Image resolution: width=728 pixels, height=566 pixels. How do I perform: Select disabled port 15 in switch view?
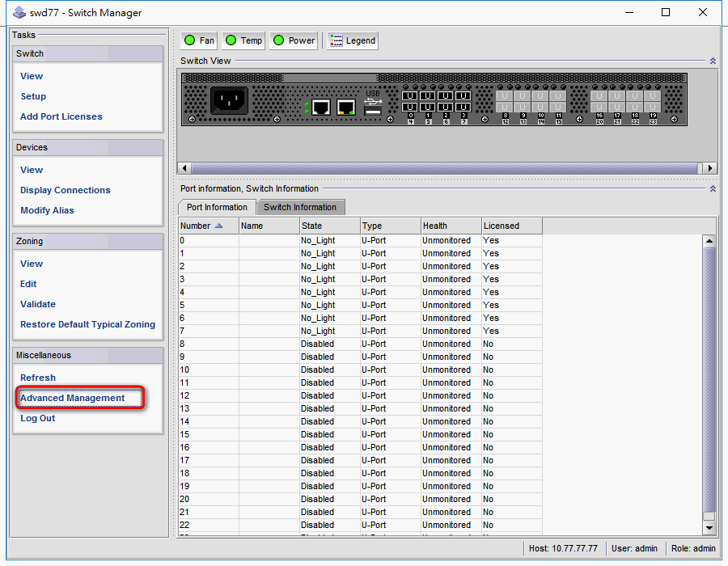point(558,108)
